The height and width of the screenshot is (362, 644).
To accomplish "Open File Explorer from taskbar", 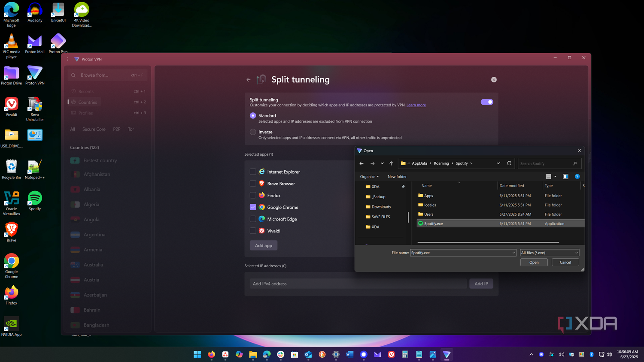I will coord(253,354).
